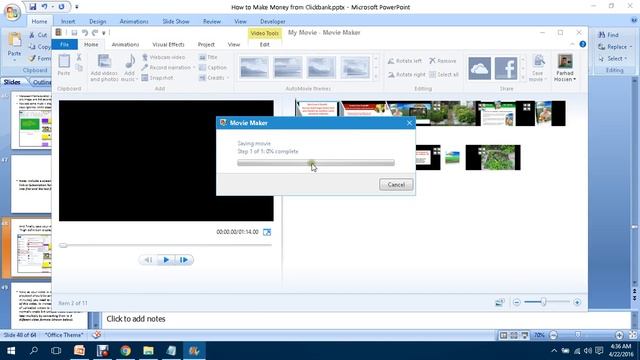640x360 pixels.
Task: Open Movie Maker help icon
Action: click(x=582, y=44)
